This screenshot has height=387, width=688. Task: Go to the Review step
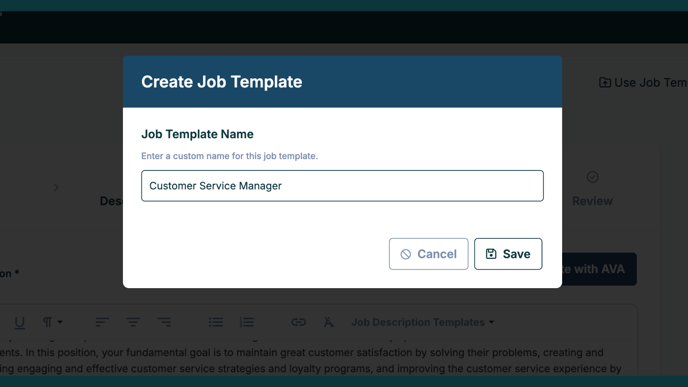pos(592,190)
